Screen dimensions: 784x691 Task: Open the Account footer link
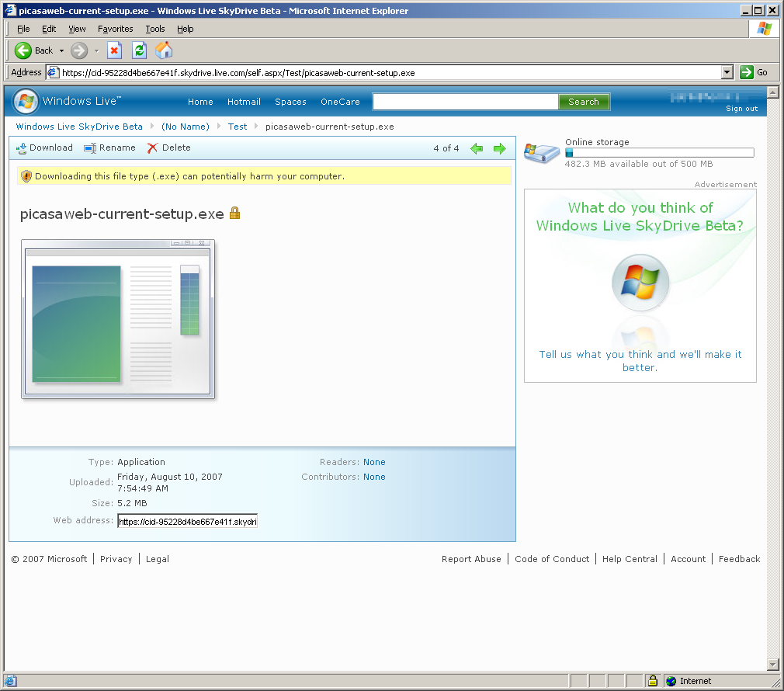click(688, 559)
